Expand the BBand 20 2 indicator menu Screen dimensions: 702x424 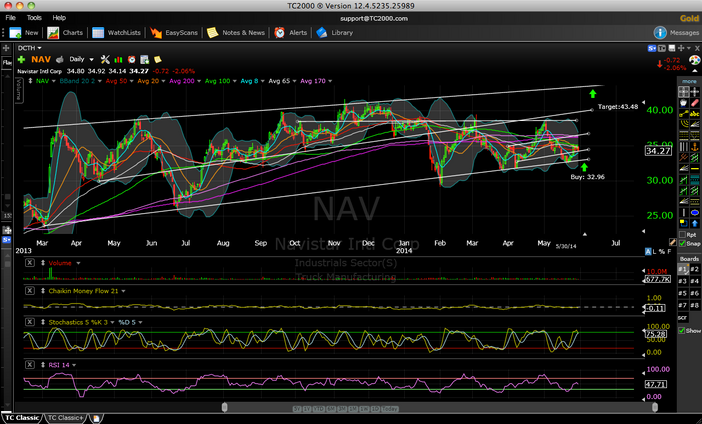point(100,81)
